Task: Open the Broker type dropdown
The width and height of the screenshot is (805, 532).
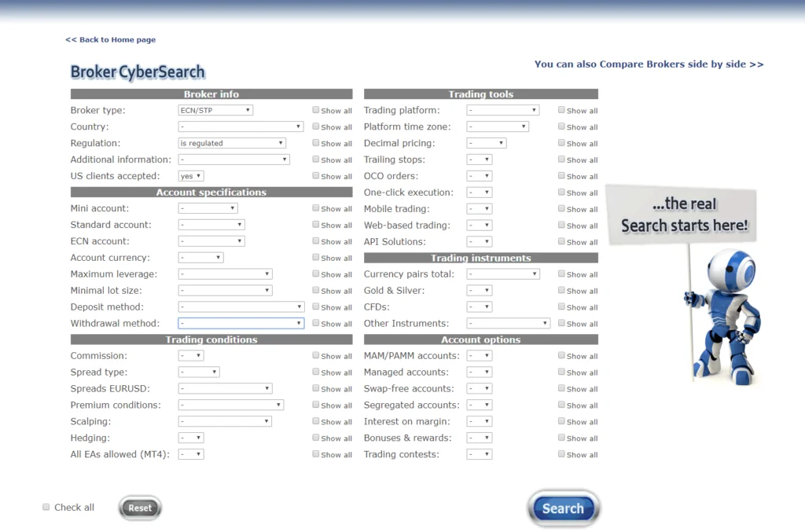Action: click(x=215, y=111)
